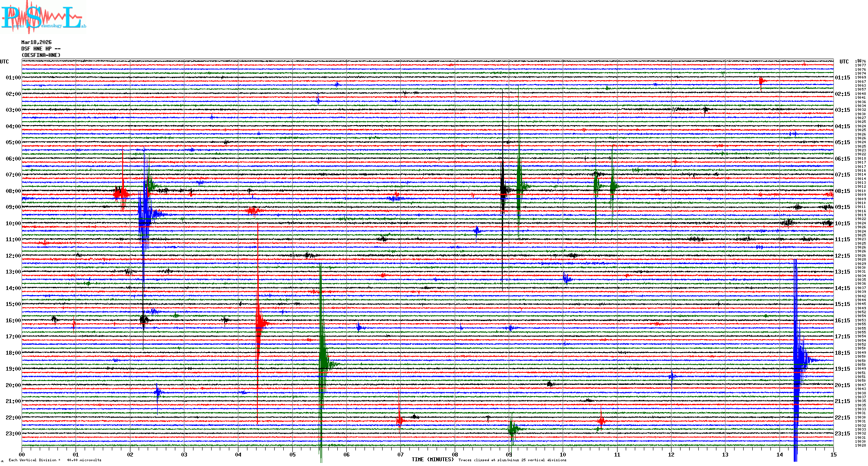Click minute marker 05 on bottom axis
This screenshot has width=868, height=466.
292,455
